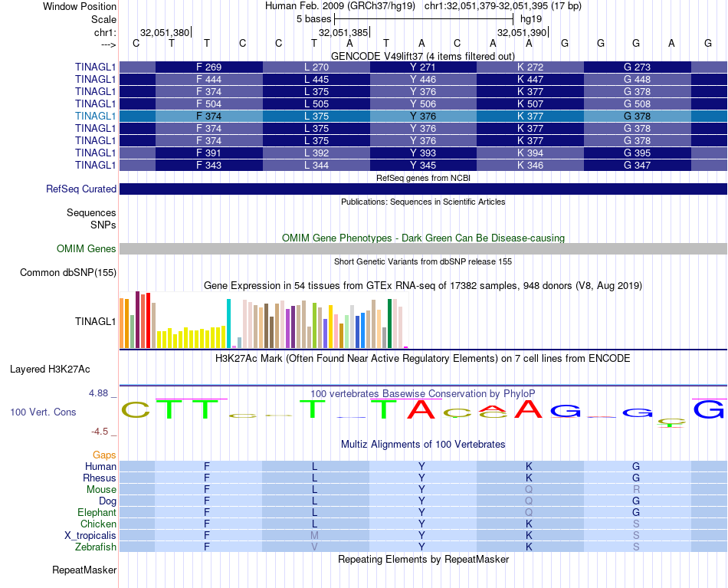Click the G 273 codon box
Image resolution: width=728 pixels, height=588 pixels.
click(637, 67)
